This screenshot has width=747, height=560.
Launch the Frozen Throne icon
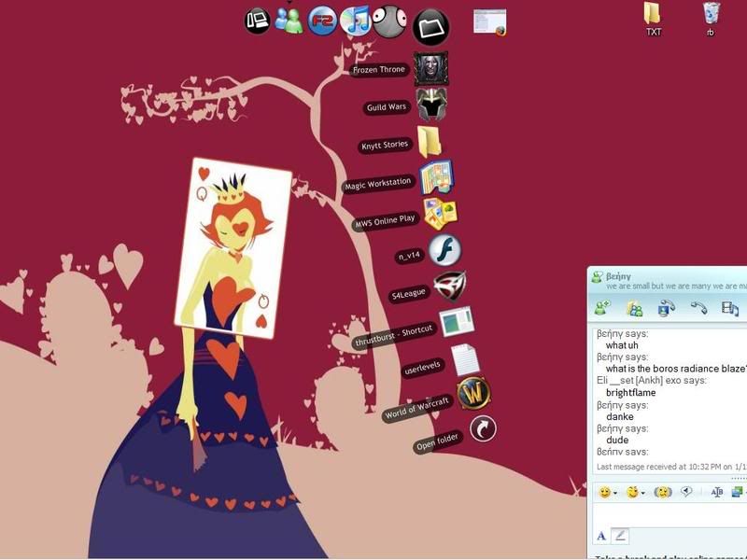431,68
